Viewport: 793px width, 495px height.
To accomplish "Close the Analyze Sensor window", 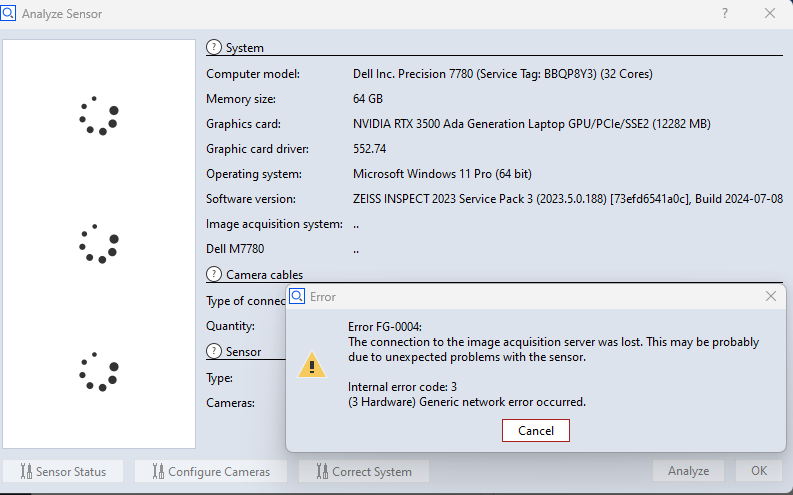I will (769, 14).
